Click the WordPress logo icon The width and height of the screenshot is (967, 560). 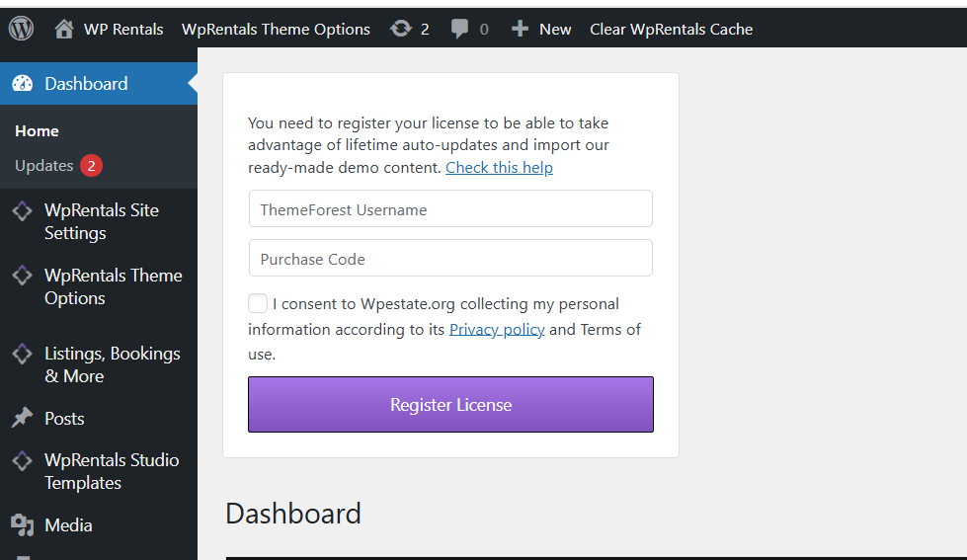point(21,29)
